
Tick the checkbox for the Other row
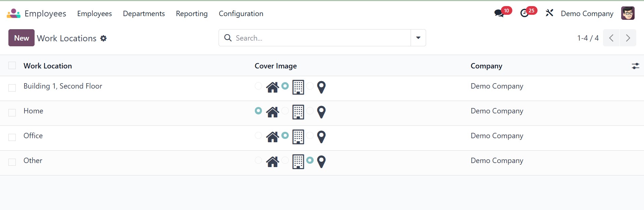click(x=12, y=162)
